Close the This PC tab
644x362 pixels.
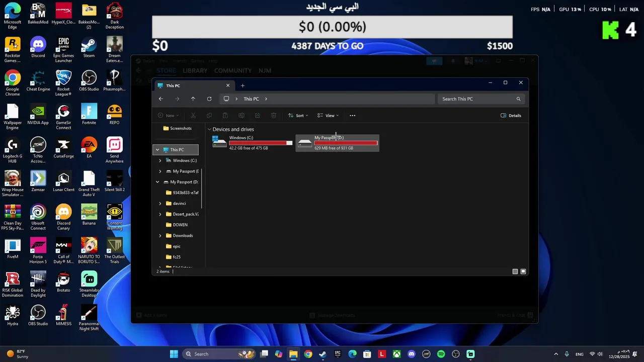coord(228,85)
